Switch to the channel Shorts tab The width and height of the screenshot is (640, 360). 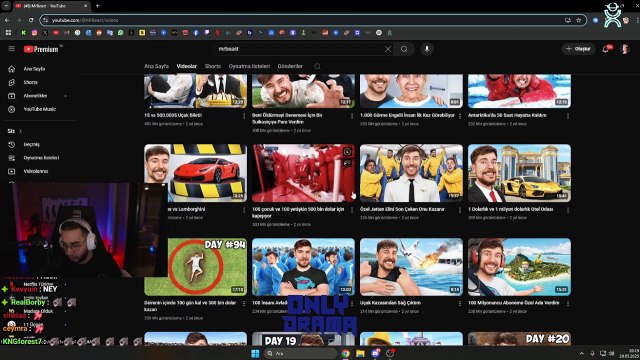tap(213, 66)
